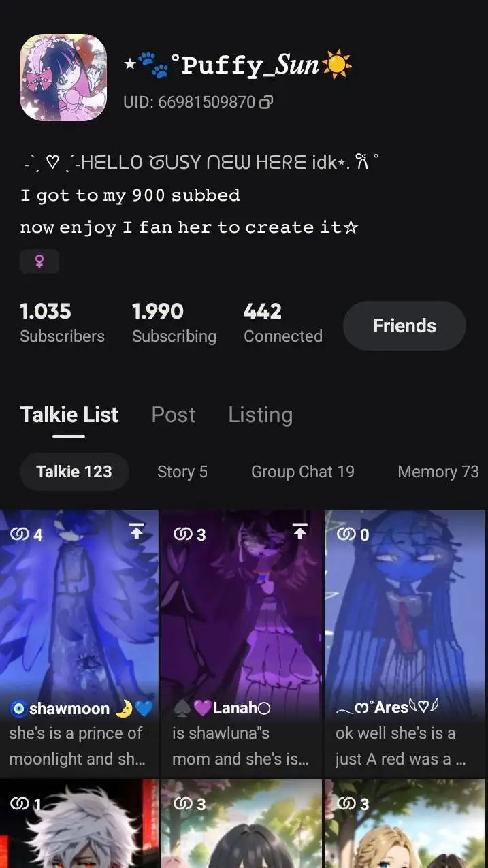View the 1.035 Subscribers list
Image resolution: width=488 pixels, height=868 pixels.
pos(62,323)
